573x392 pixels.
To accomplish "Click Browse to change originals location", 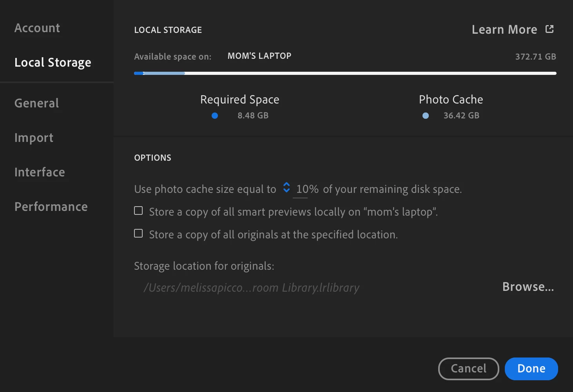I will point(528,287).
